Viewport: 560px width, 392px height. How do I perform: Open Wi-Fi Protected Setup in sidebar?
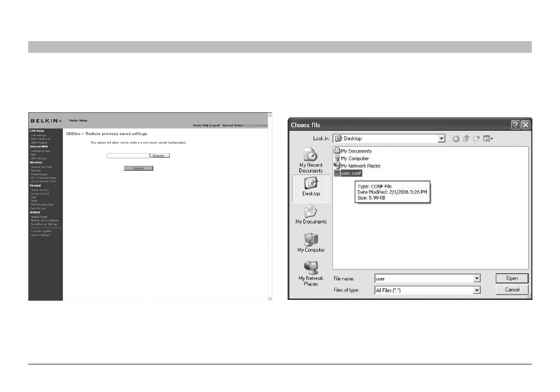pyautogui.click(x=43, y=178)
